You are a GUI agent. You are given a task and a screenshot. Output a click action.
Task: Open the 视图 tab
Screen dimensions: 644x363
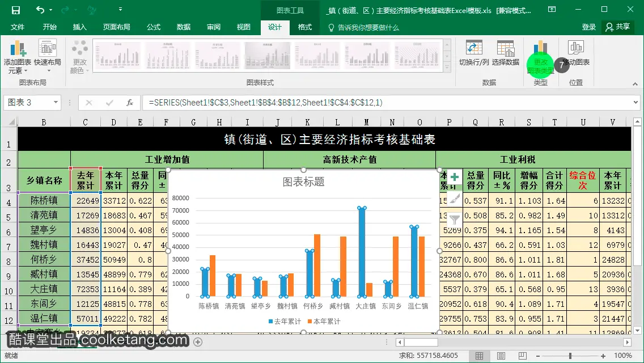point(243,27)
